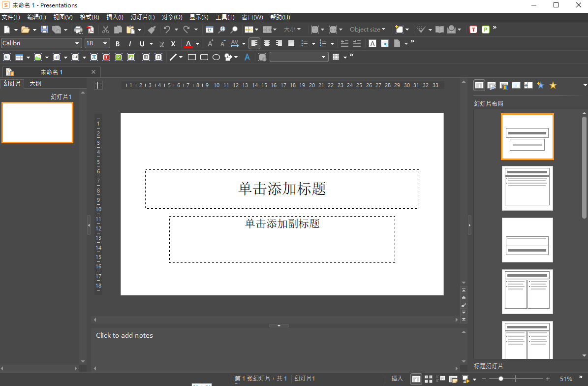This screenshot has height=386, width=588.
Task: Click the Print icon in the toolbar
Action: pos(78,30)
